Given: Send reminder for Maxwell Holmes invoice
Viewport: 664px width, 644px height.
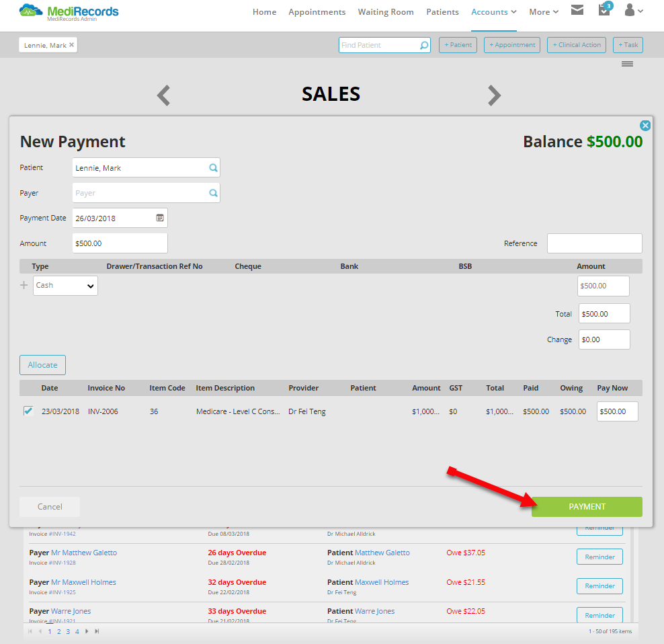Looking at the screenshot, I should point(599,586).
